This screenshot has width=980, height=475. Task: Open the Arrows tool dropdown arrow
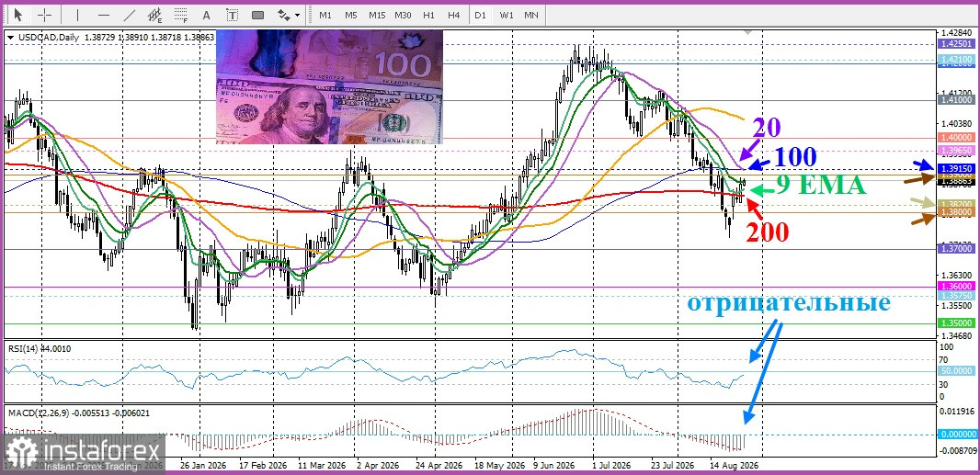[297, 15]
